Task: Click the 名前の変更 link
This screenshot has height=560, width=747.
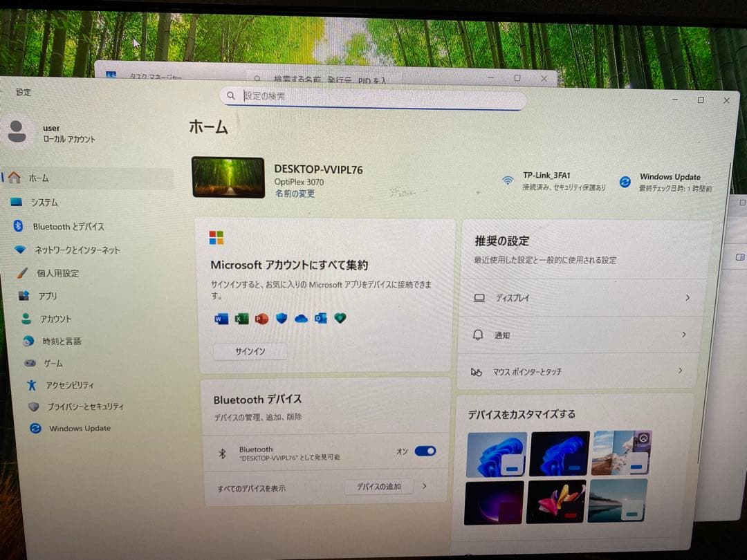Action: pos(295,194)
